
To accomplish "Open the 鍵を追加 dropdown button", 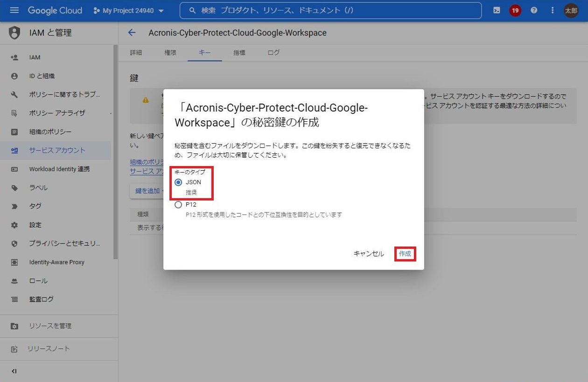I will tap(147, 191).
